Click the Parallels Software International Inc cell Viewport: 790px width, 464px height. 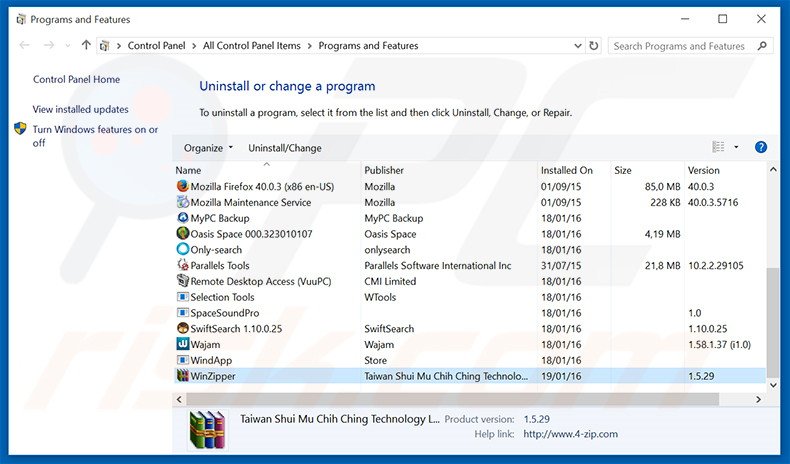438,266
